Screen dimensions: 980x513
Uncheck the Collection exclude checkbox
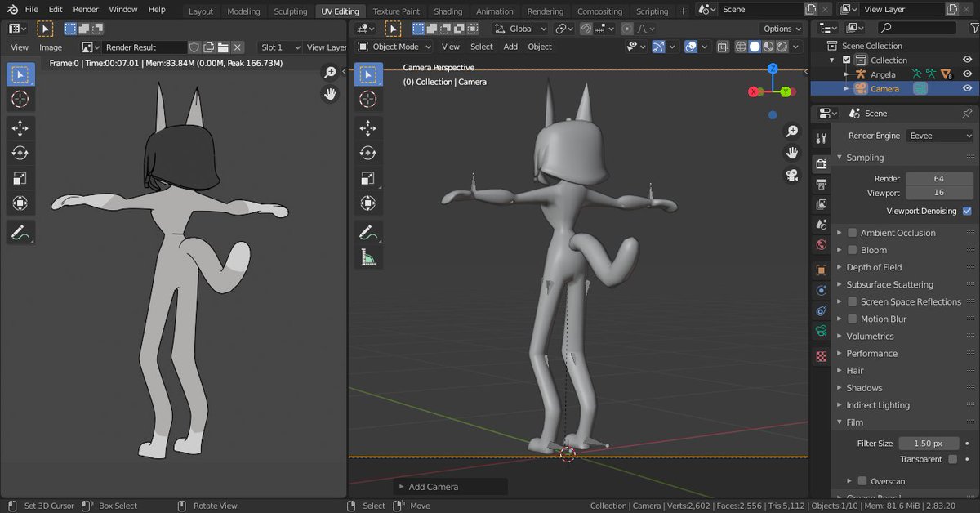[847, 60]
